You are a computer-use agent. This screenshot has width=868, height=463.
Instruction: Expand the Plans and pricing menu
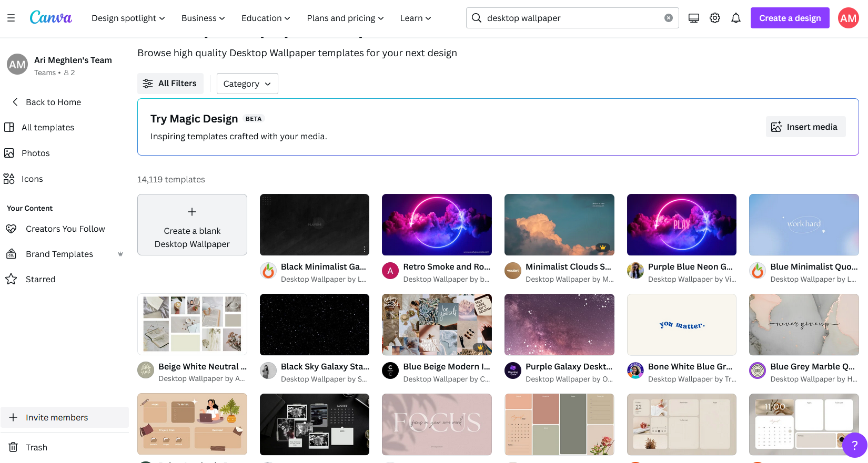345,18
